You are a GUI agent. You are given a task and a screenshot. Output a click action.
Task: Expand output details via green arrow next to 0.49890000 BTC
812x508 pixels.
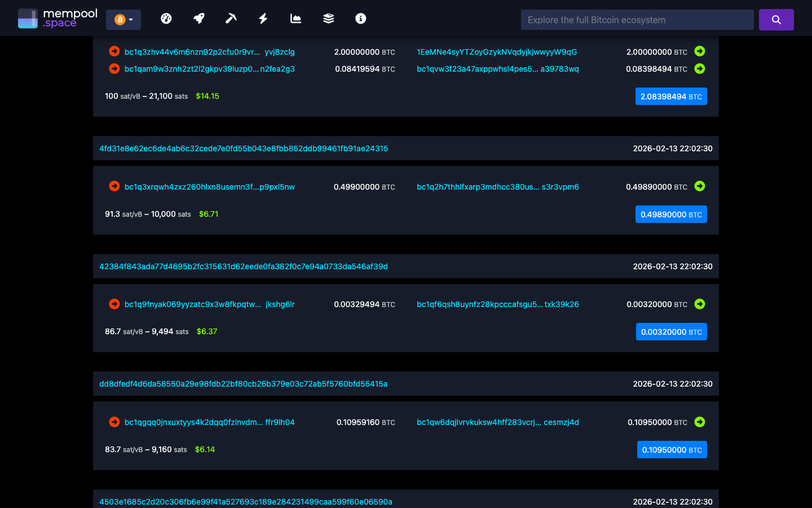699,186
